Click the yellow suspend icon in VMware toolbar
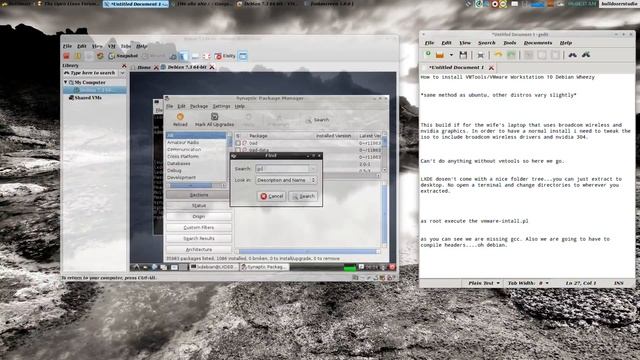The width and height of the screenshot is (640, 360). (x=78, y=56)
